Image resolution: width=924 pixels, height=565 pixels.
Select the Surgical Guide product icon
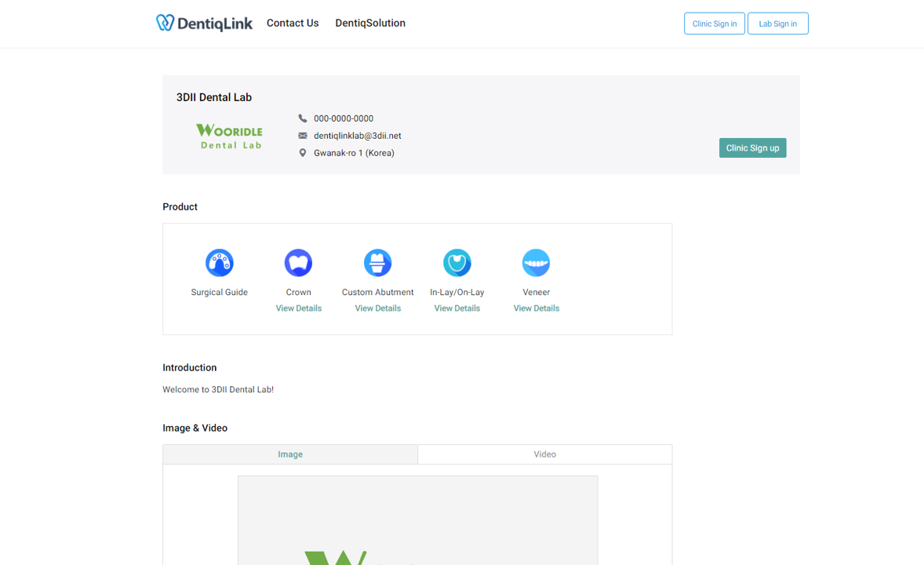[219, 262]
